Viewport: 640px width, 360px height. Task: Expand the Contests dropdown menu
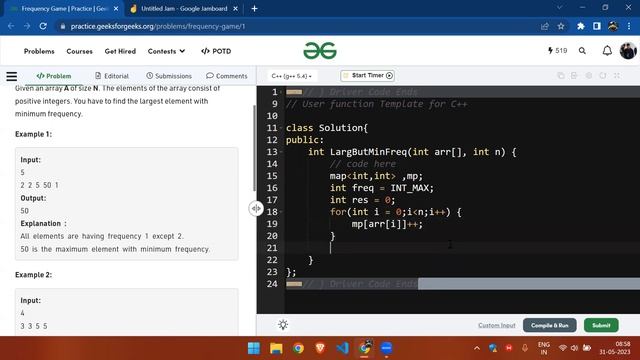click(x=166, y=51)
